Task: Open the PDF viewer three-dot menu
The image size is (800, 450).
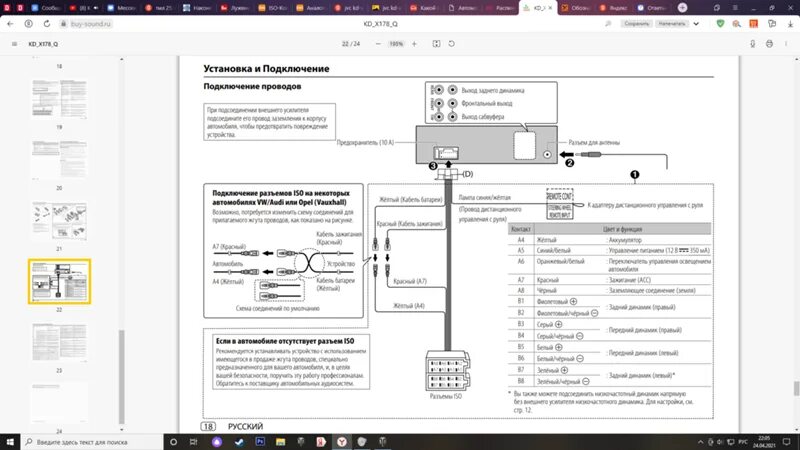Action: pos(786,44)
